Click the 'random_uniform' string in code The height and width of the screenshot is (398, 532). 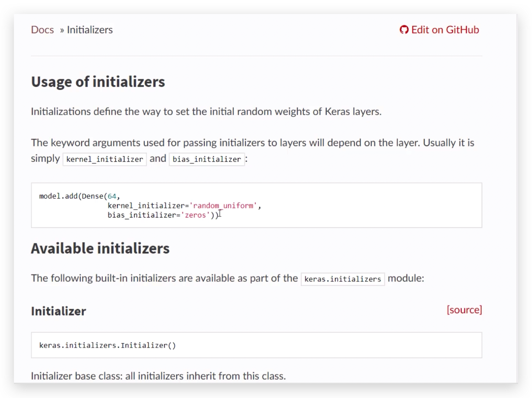point(223,206)
